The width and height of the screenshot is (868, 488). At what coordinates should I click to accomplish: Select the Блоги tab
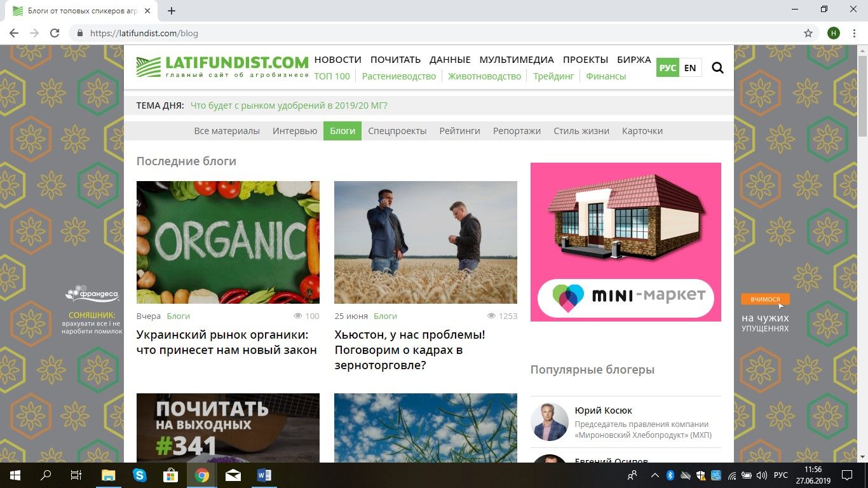342,131
